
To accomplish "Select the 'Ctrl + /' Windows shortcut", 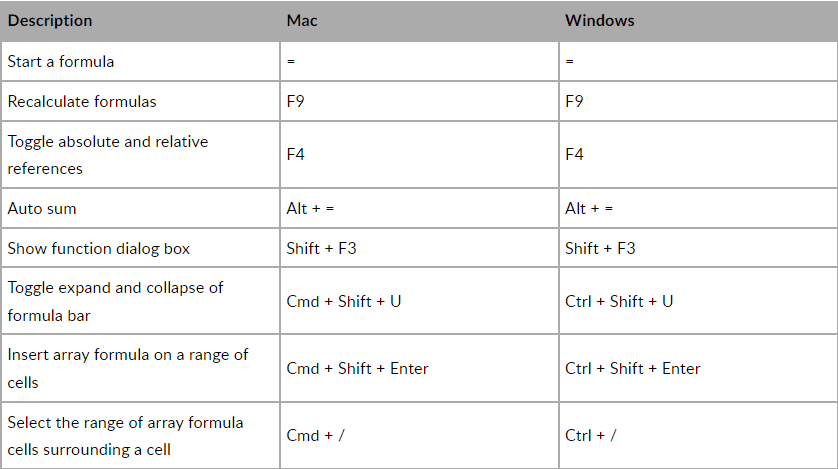I will point(591,435).
